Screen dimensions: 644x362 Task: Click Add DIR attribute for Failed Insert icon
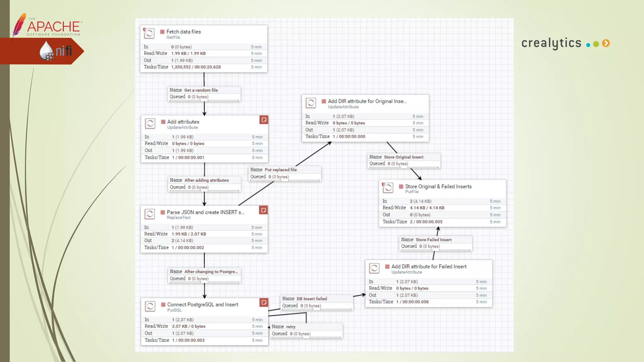(x=374, y=268)
